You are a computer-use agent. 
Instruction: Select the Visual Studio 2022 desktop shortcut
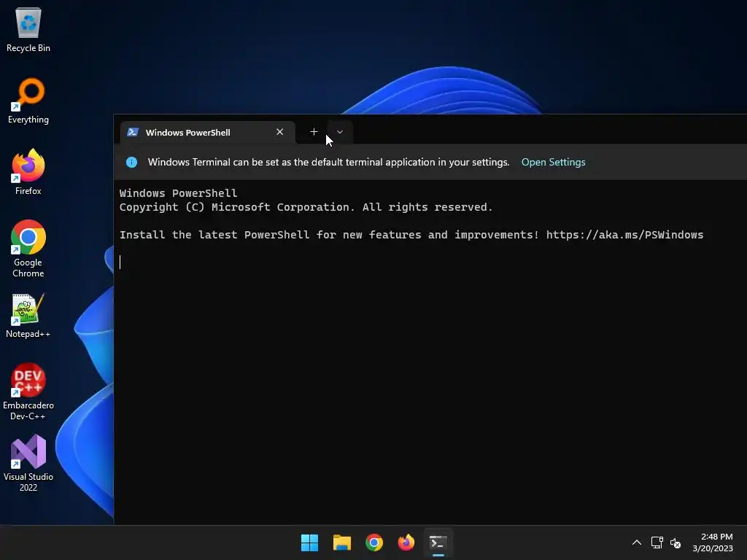(x=28, y=463)
